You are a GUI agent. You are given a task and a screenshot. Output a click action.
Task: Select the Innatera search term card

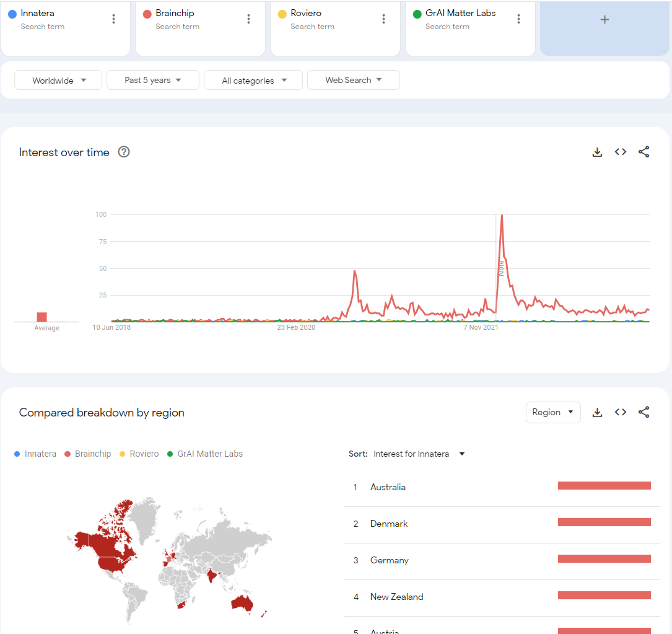(x=66, y=29)
